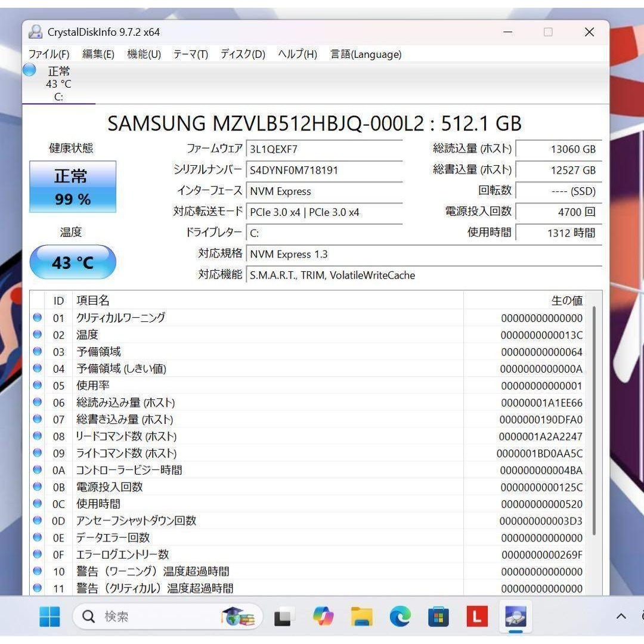Click the blue dot next to 使用率
Viewport: 644px width, 644px height.
coord(38,385)
